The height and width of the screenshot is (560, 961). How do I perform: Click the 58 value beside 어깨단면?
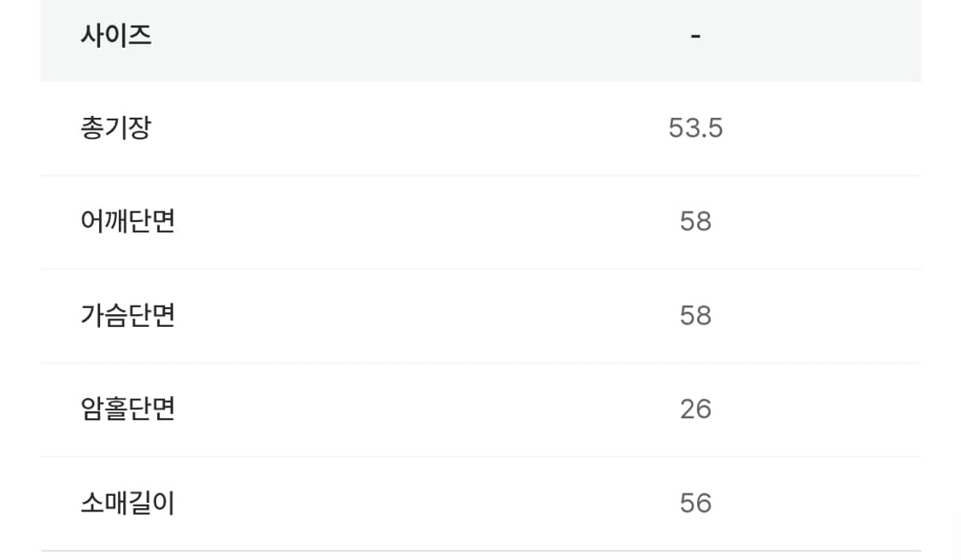(695, 222)
